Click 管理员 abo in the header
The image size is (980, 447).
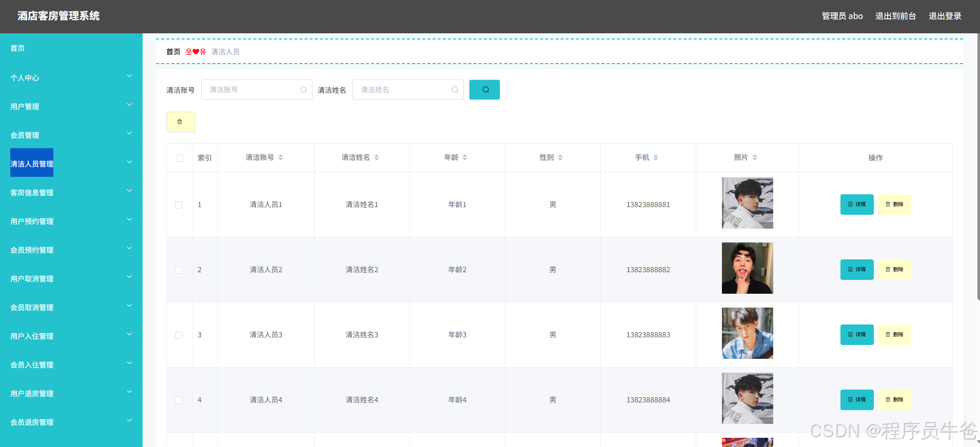pos(842,16)
